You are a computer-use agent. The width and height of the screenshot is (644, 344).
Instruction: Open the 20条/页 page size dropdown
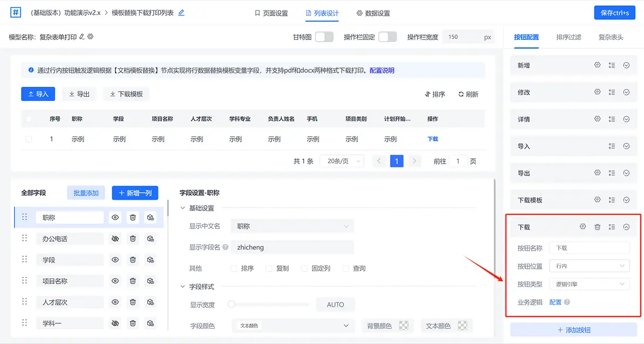341,160
